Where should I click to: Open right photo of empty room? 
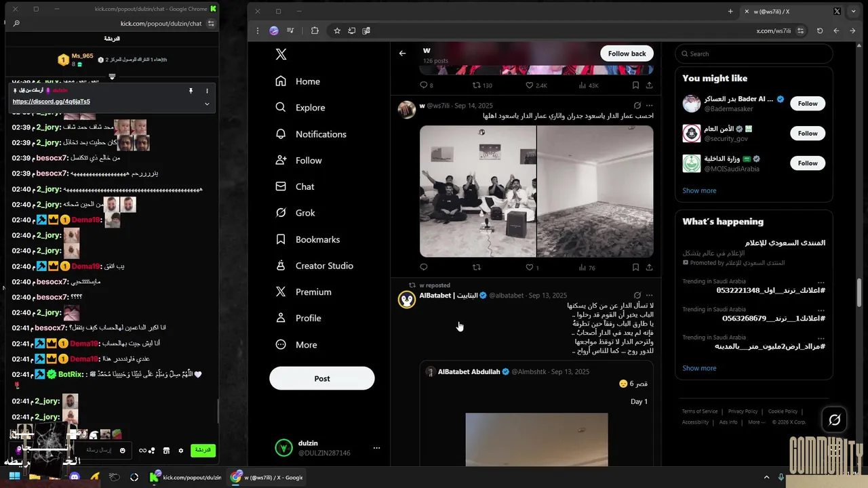click(x=595, y=191)
